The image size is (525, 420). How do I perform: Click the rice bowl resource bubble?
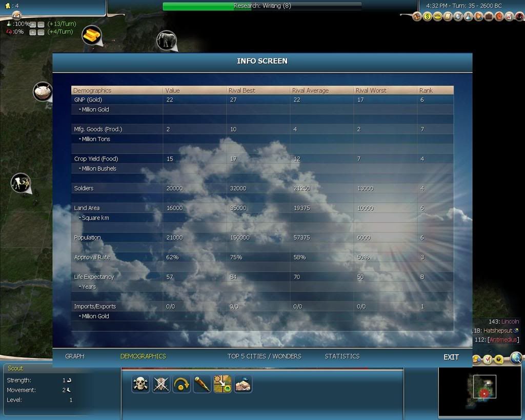click(43, 91)
